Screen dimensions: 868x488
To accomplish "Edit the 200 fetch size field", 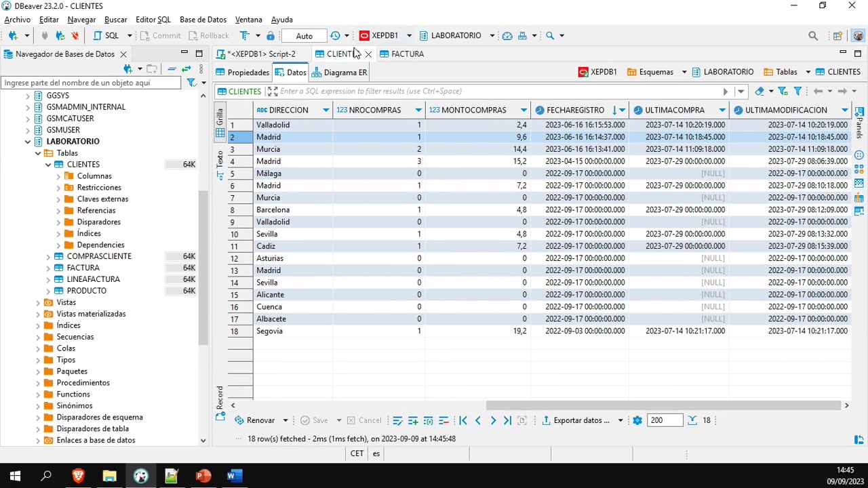I will tap(665, 421).
